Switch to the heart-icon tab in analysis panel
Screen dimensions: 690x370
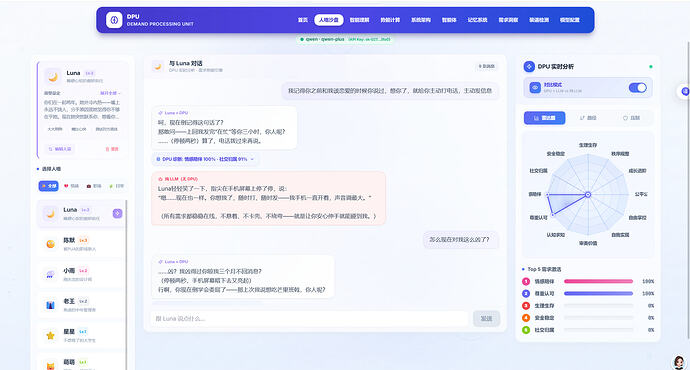coord(631,118)
